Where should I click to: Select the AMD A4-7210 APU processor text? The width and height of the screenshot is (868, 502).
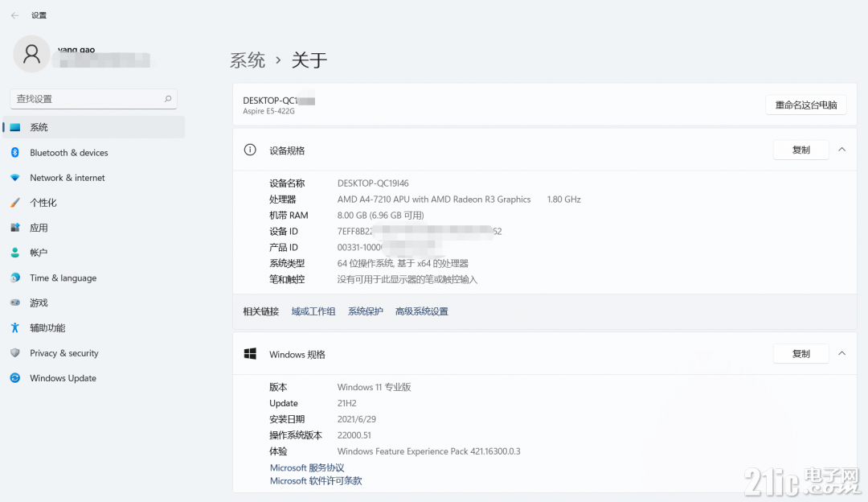(434, 200)
